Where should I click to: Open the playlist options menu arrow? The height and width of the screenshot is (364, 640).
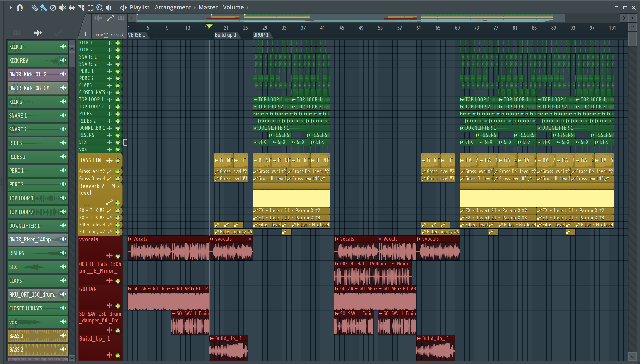pyautogui.click(x=10, y=8)
